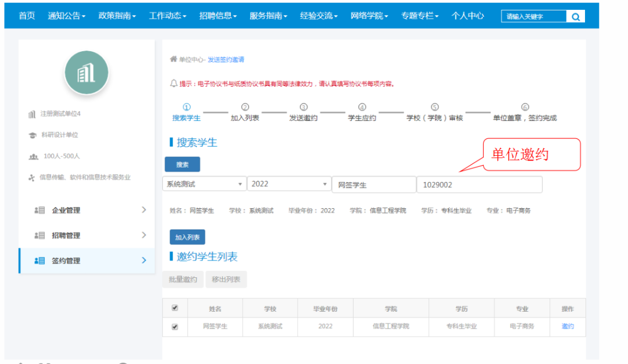Click the home icon in the breadcrumb

tap(173, 59)
